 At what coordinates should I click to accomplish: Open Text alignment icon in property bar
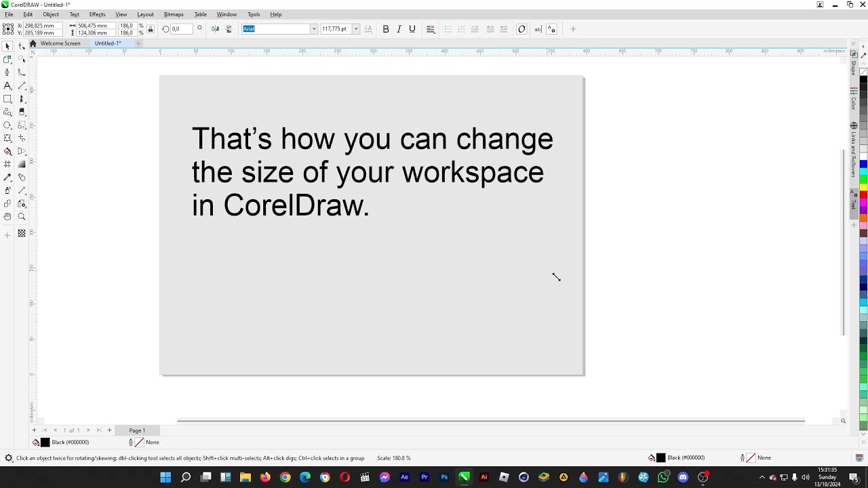[431, 29]
